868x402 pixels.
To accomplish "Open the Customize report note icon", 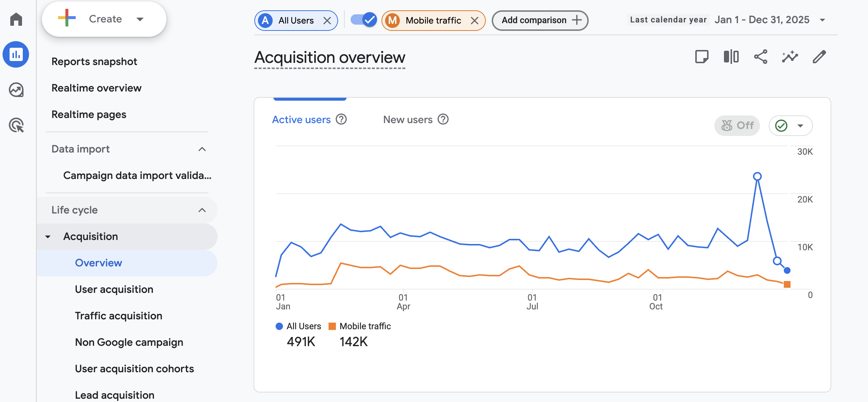I will [702, 57].
